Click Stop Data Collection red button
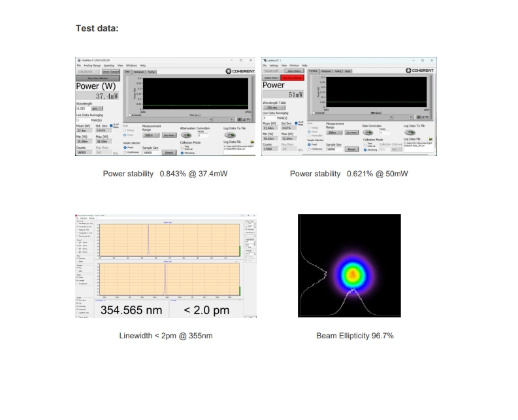 pos(291,78)
